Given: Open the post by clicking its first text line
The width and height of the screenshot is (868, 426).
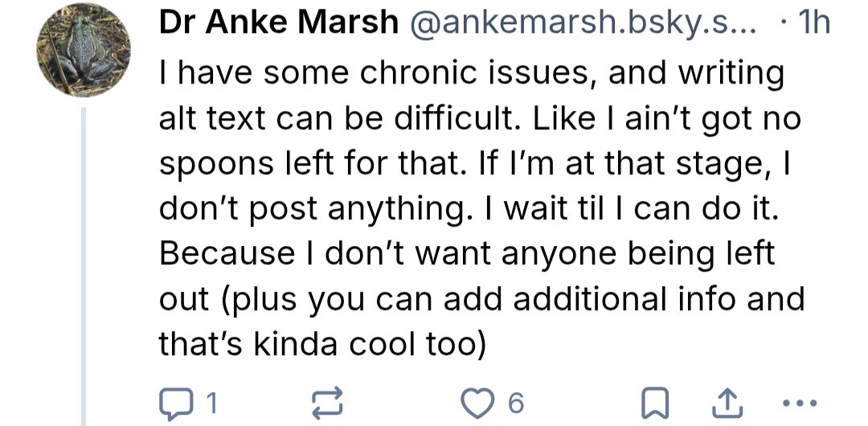Looking at the screenshot, I should pyautogui.click(x=471, y=73).
